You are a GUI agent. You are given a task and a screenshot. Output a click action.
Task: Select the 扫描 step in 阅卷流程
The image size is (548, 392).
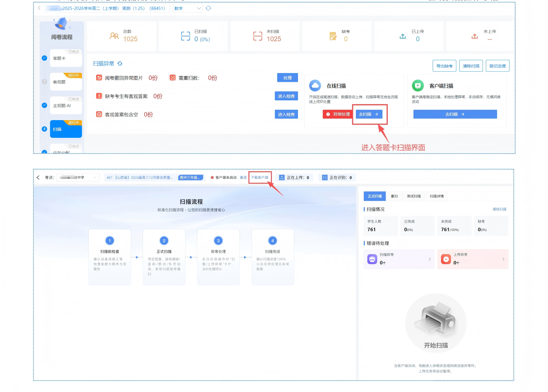66,129
